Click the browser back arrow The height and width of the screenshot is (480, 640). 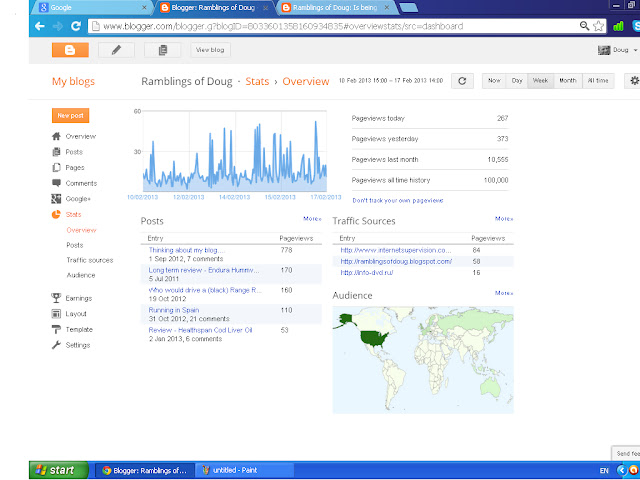[x=40, y=26]
